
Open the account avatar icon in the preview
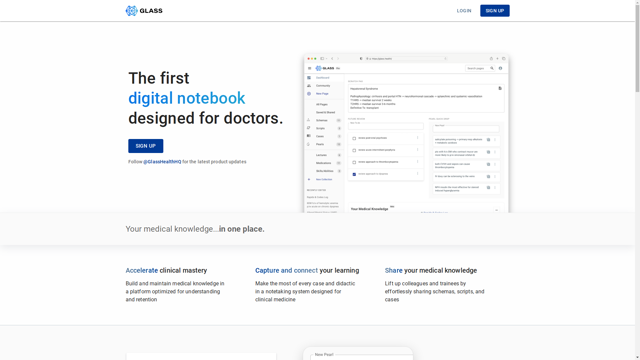[x=500, y=68]
